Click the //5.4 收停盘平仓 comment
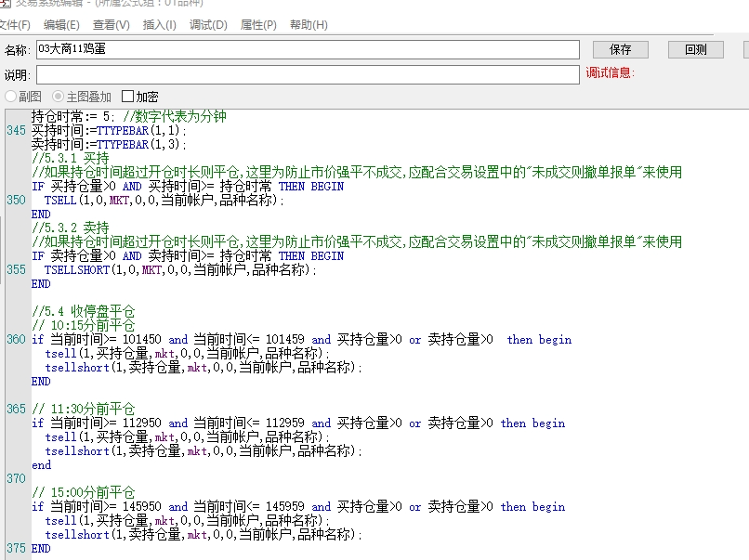The width and height of the screenshot is (749, 560). (83, 312)
